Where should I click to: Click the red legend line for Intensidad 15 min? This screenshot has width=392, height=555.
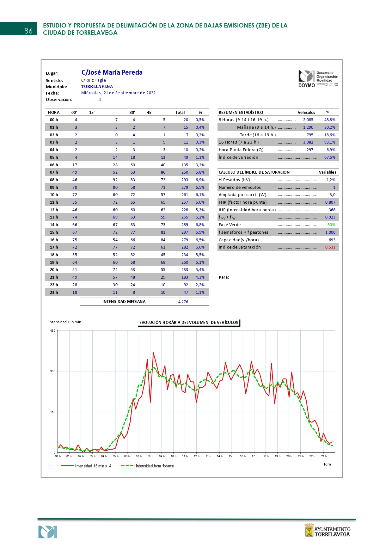point(67,466)
